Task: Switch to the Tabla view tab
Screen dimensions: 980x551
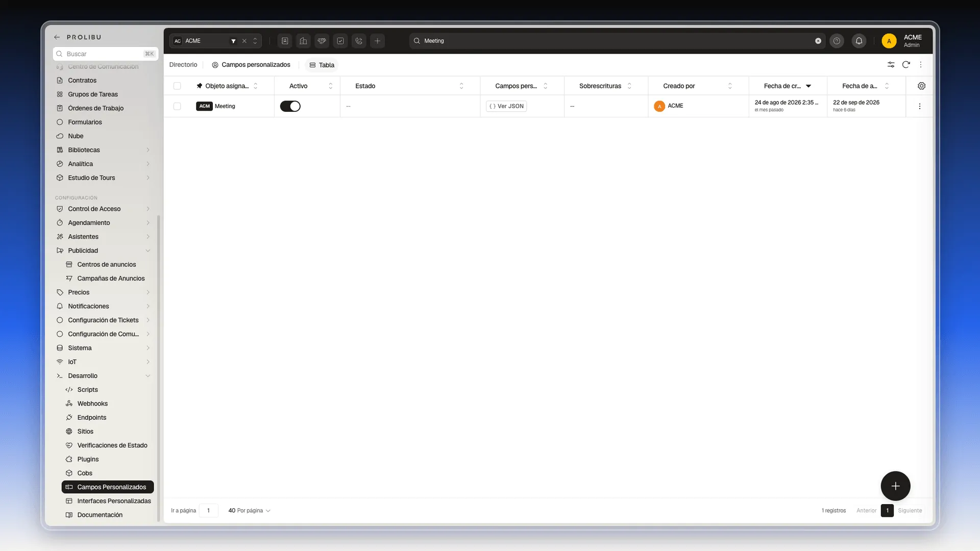Action: click(x=322, y=65)
